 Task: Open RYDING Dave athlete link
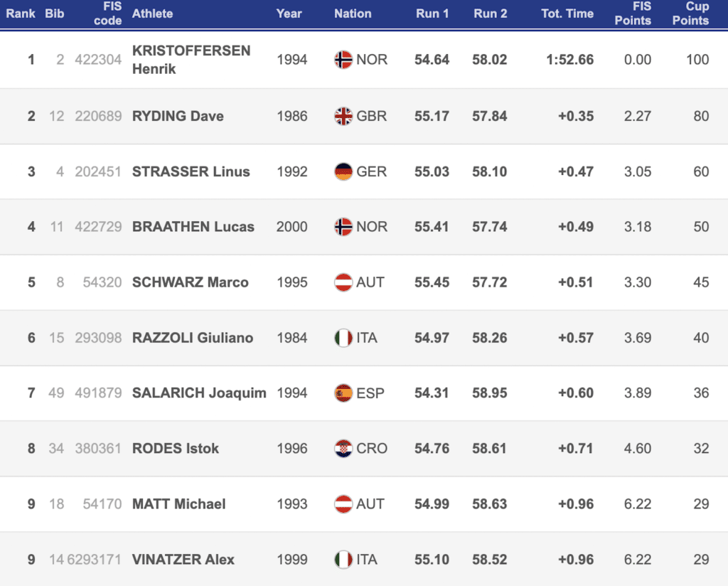178,116
